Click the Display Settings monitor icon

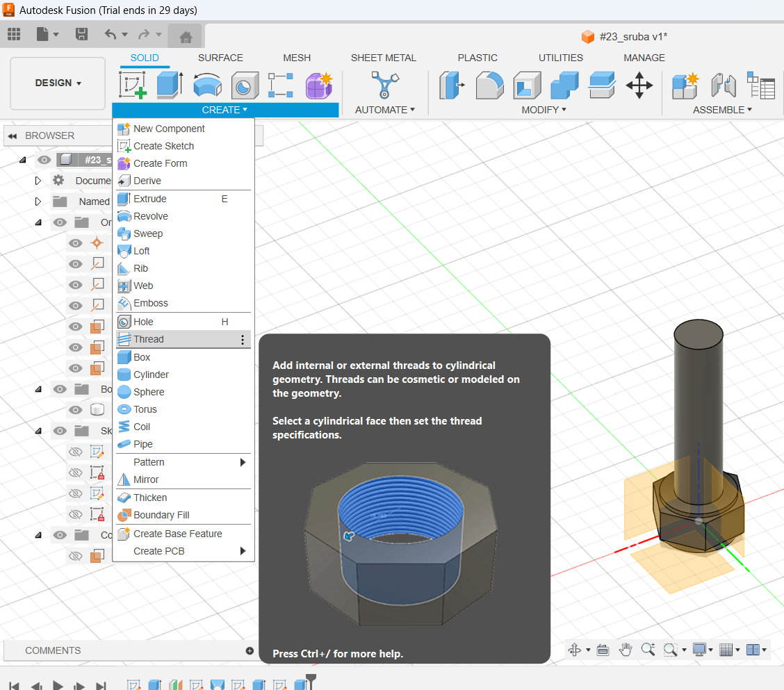click(x=699, y=650)
